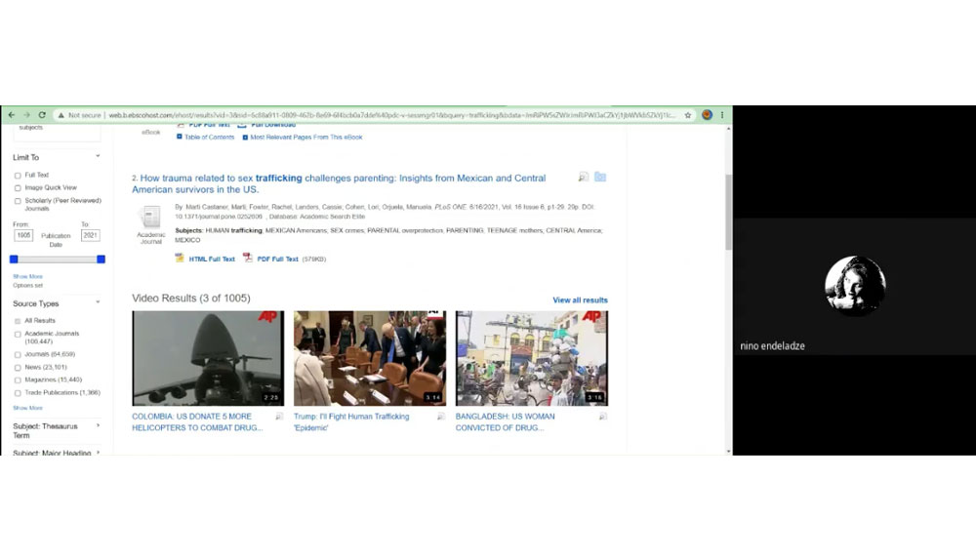Enable the Full Text checkbox
Screen dimensions: 976x560
pos(18,176)
